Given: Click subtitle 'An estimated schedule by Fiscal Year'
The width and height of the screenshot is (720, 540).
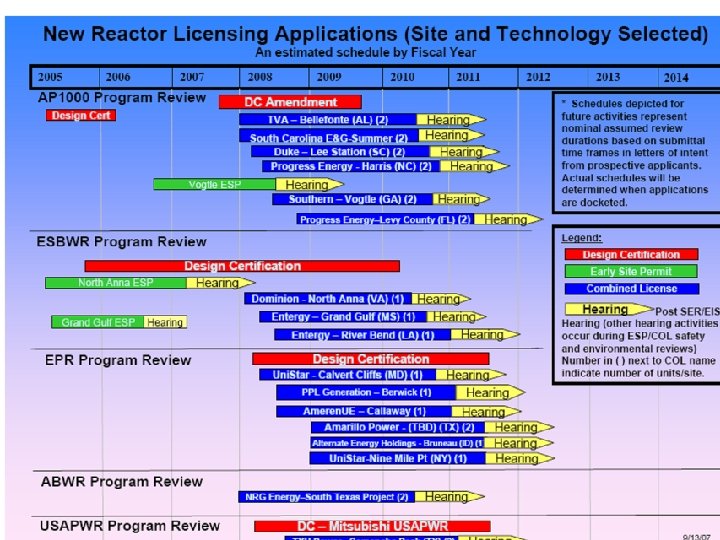Looking at the screenshot, I should coord(366,52).
